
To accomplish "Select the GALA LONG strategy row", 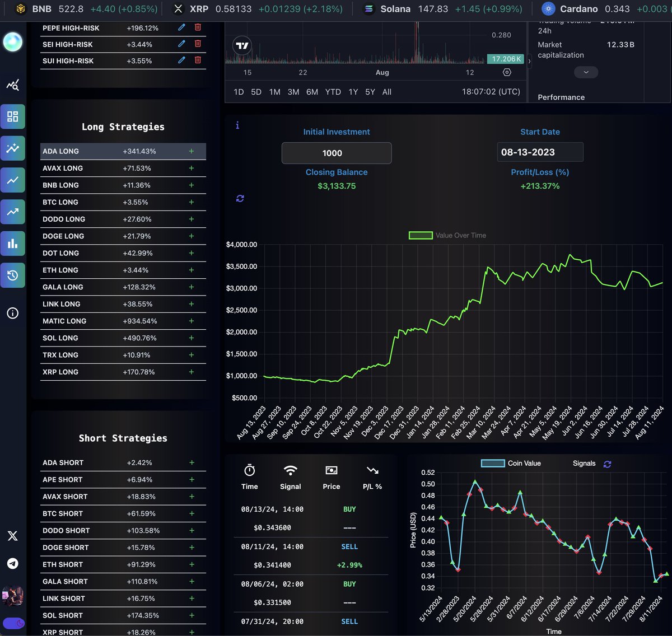I will pyautogui.click(x=123, y=287).
